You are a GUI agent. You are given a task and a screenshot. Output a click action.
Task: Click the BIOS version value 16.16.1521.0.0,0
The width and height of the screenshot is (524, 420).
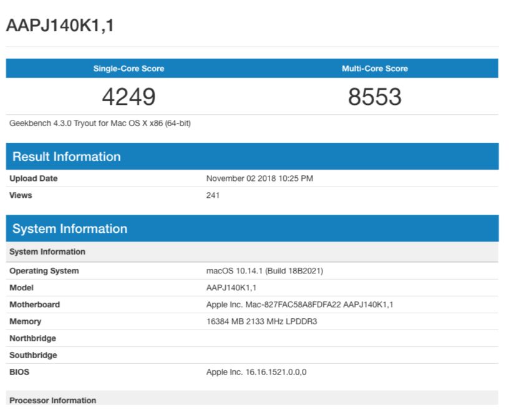(x=256, y=372)
